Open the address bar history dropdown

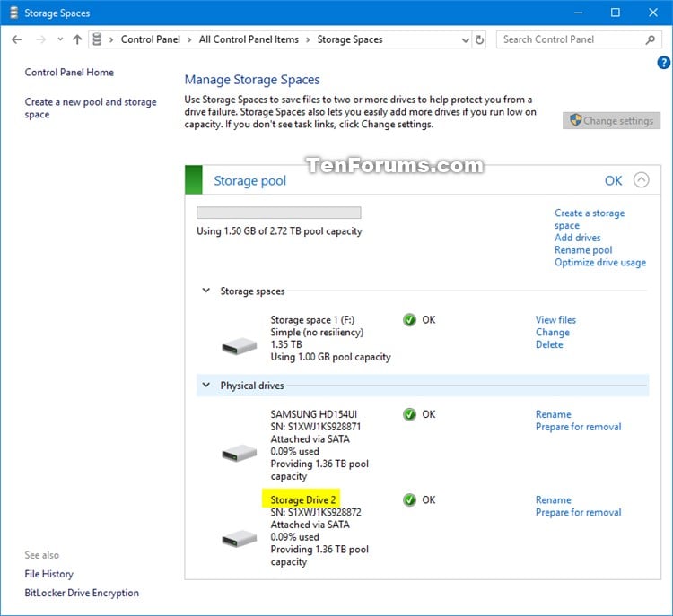click(x=465, y=39)
